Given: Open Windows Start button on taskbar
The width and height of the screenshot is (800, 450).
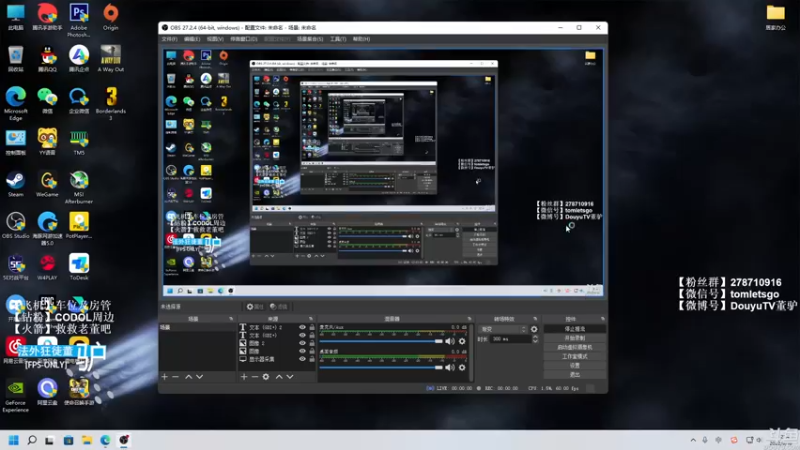Looking at the screenshot, I should [13, 440].
